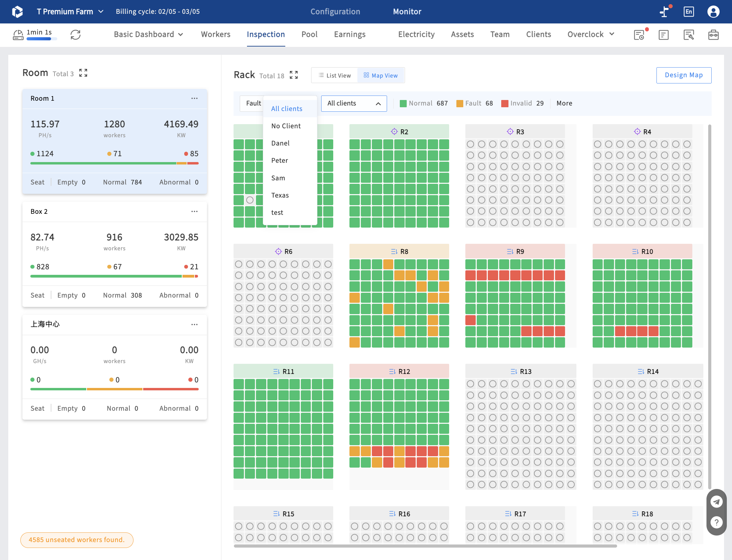Click the R9 rack list icon
This screenshot has height=560, width=732.
coord(510,251)
